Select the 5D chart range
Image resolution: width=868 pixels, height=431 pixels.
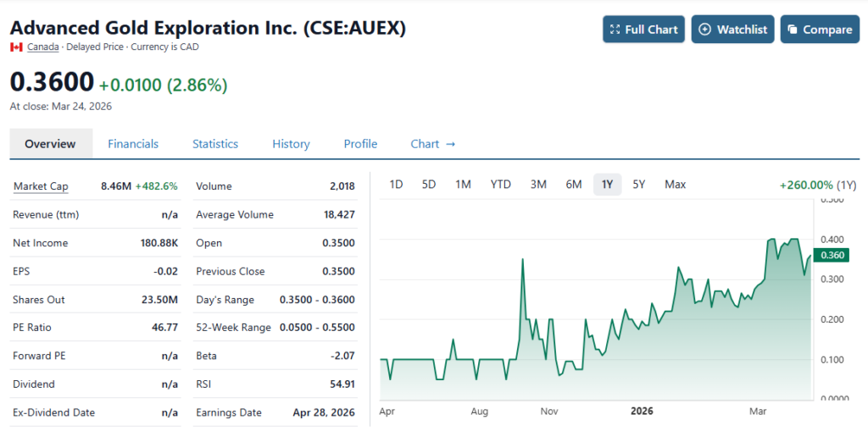(x=429, y=185)
